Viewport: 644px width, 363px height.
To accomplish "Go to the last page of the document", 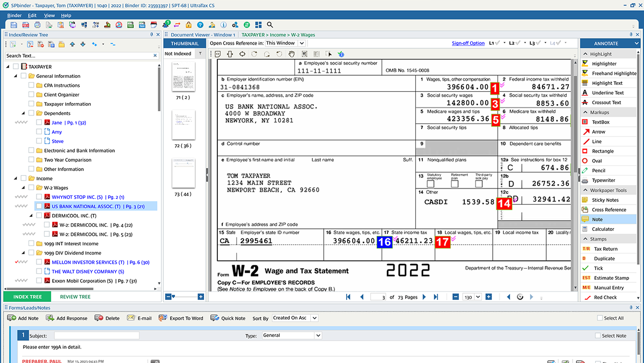I will tap(436, 297).
